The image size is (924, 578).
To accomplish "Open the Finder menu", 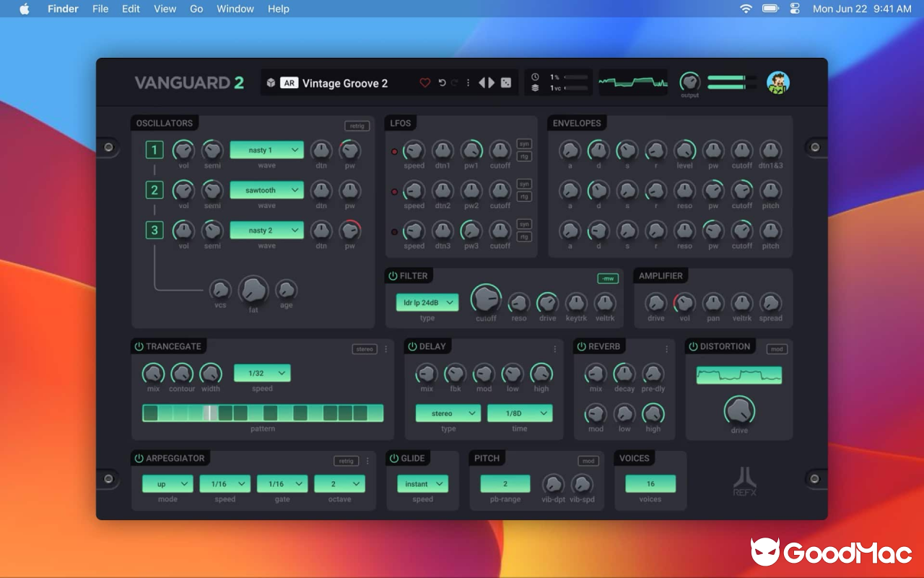I will click(63, 9).
